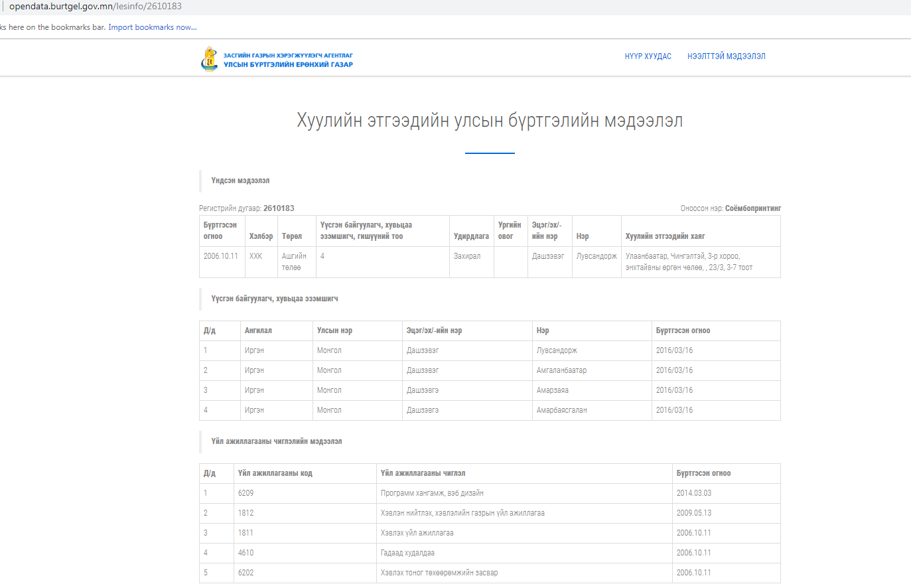Click the Үндсэн мэдээлэл section heading
Image resolution: width=911 pixels, height=588 pixels.
240,181
